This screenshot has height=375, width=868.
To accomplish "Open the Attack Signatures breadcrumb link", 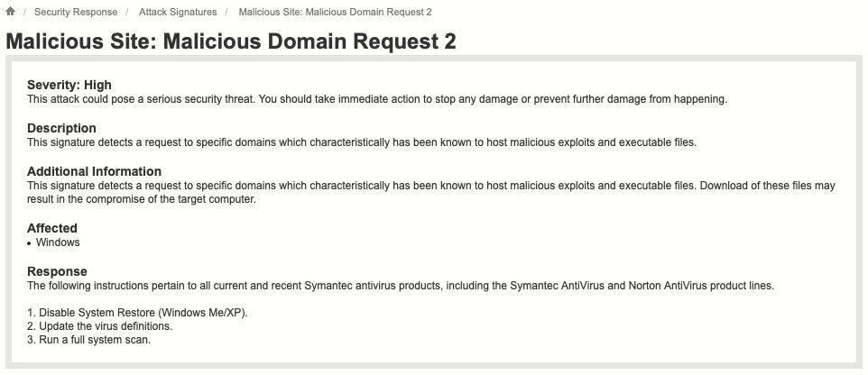I will tap(178, 12).
